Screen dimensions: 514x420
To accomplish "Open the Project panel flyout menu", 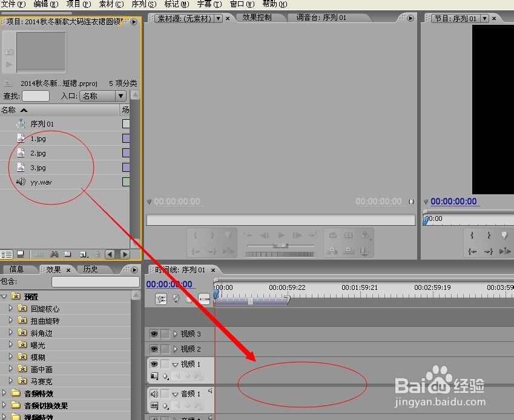I will click(x=134, y=22).
